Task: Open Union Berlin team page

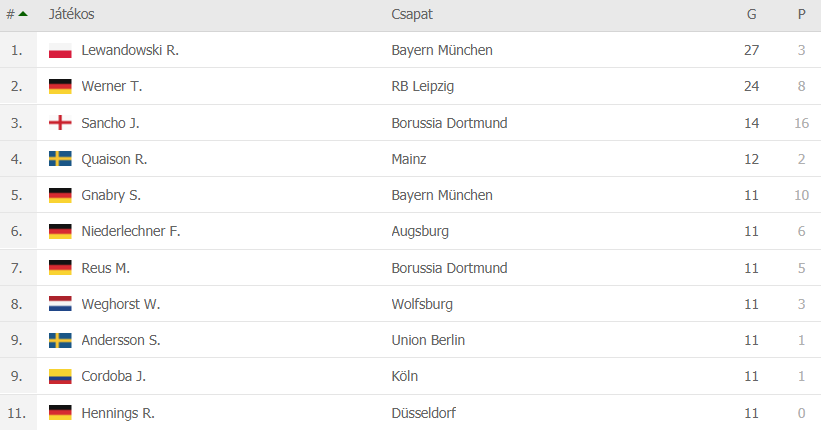Action: click(428, 340)
